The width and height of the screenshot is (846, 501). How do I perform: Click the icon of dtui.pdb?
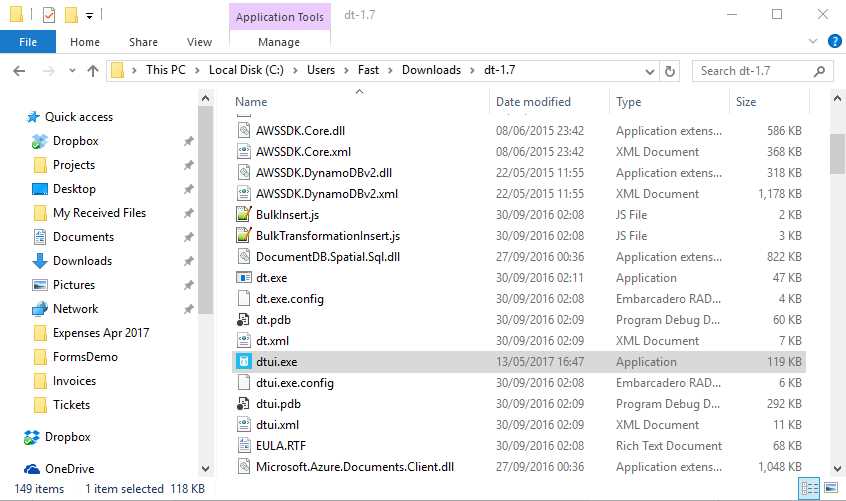pyautogui.click(x=244, y=404)
